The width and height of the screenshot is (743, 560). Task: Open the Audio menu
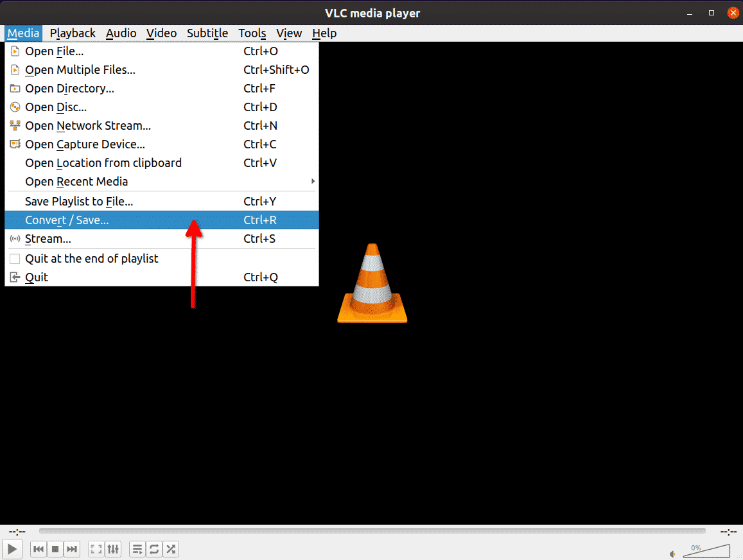(121, 33)
